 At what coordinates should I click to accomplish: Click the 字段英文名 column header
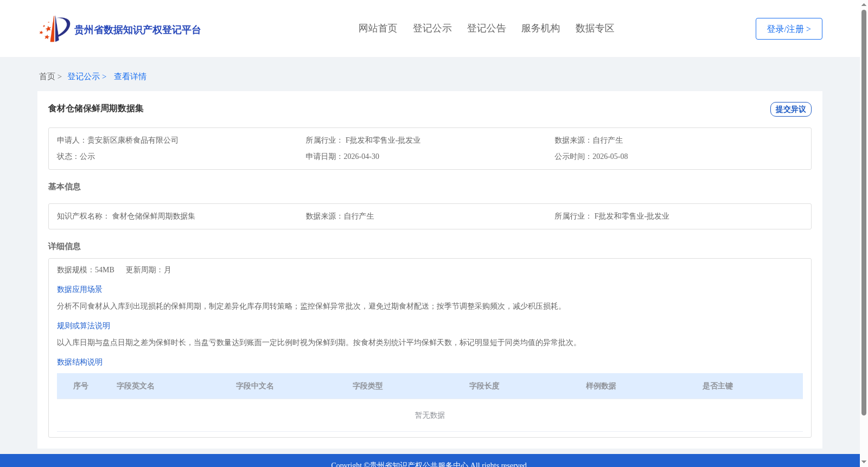[x=136, y=386]
